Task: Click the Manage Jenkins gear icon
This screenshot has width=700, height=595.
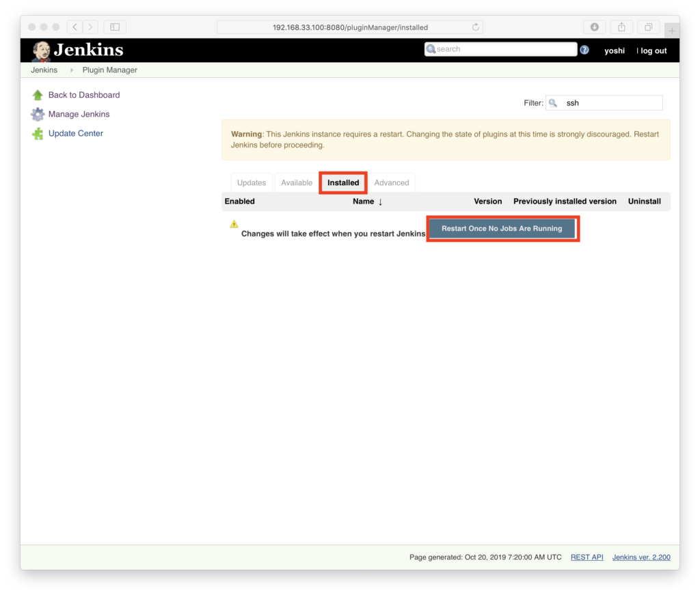Action: coord(38,114)
